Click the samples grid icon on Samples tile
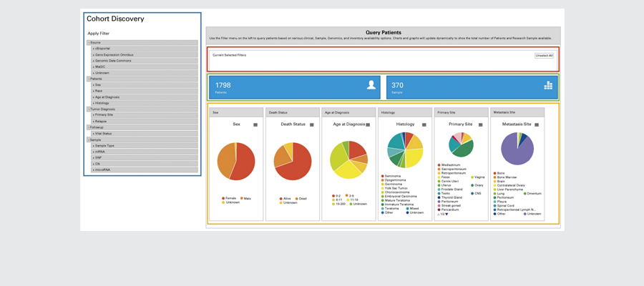The image size is (644, 286). [x=548, y=85]
